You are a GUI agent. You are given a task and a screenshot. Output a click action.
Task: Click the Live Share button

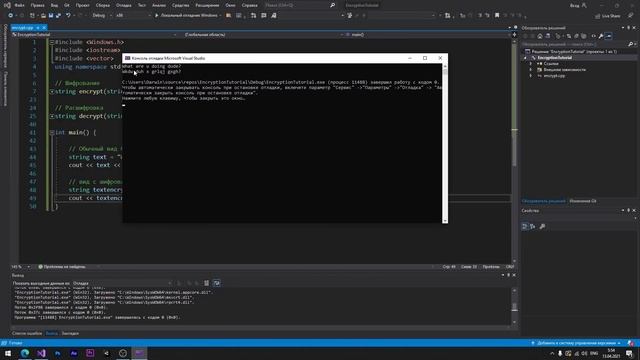pyautogui.click(x=607, y=16)
